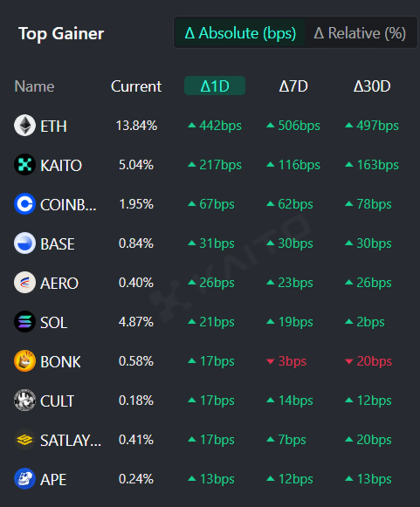Click BONK's red 20bps 30D value

(374, 361)
